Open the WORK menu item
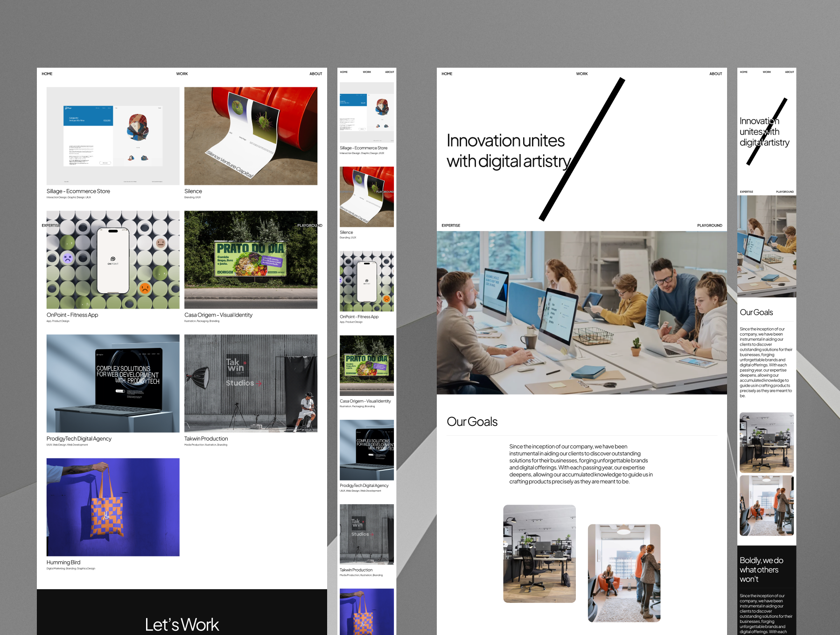The image size is (840, 635). coord(182,73)
